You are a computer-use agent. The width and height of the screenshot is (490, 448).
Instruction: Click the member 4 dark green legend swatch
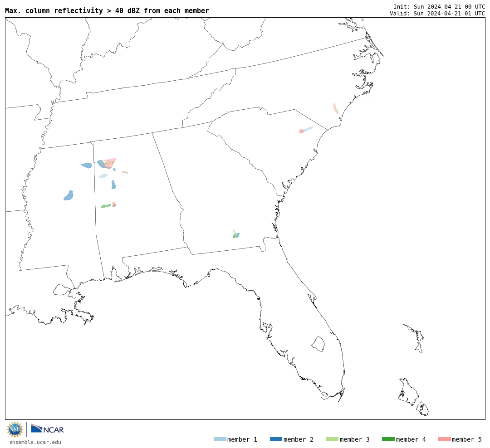tap(388, 439)
